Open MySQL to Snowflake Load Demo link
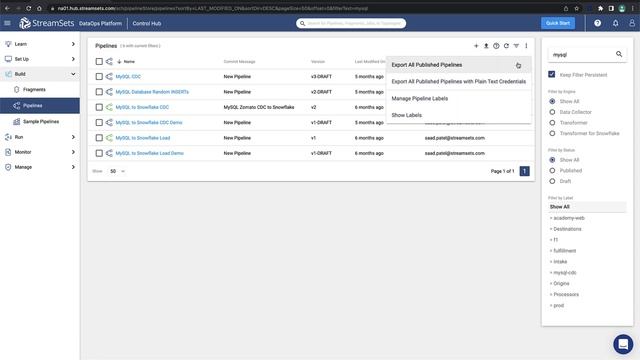The image size is (640, 360). click(149, 153)
